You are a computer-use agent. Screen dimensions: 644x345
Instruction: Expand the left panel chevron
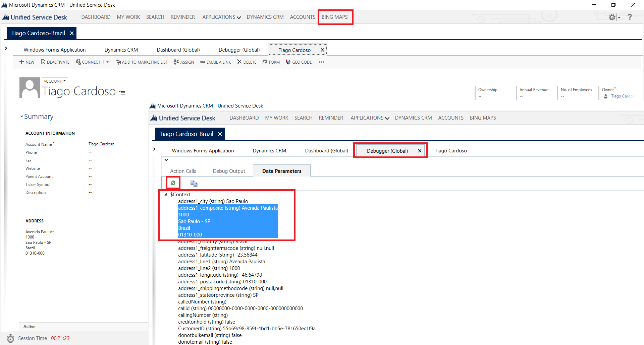tap(6, 49)
